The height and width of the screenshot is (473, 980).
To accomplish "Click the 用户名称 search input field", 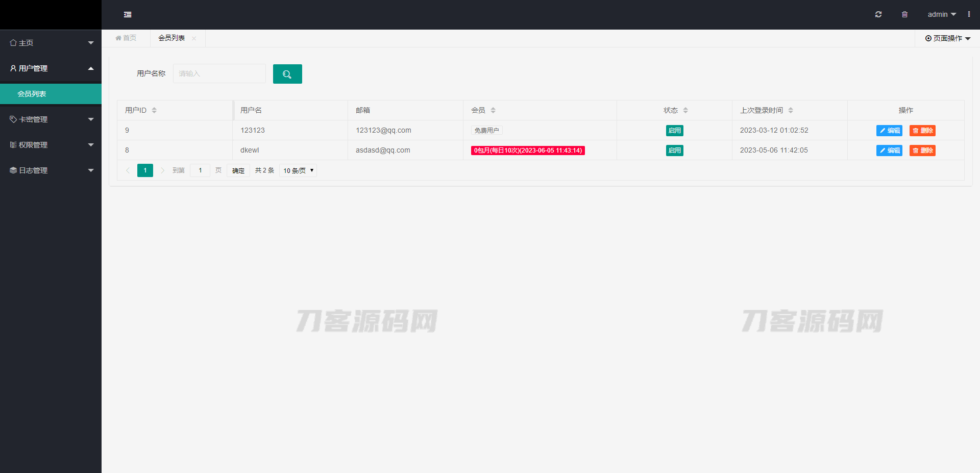I will tap(219, 74).
